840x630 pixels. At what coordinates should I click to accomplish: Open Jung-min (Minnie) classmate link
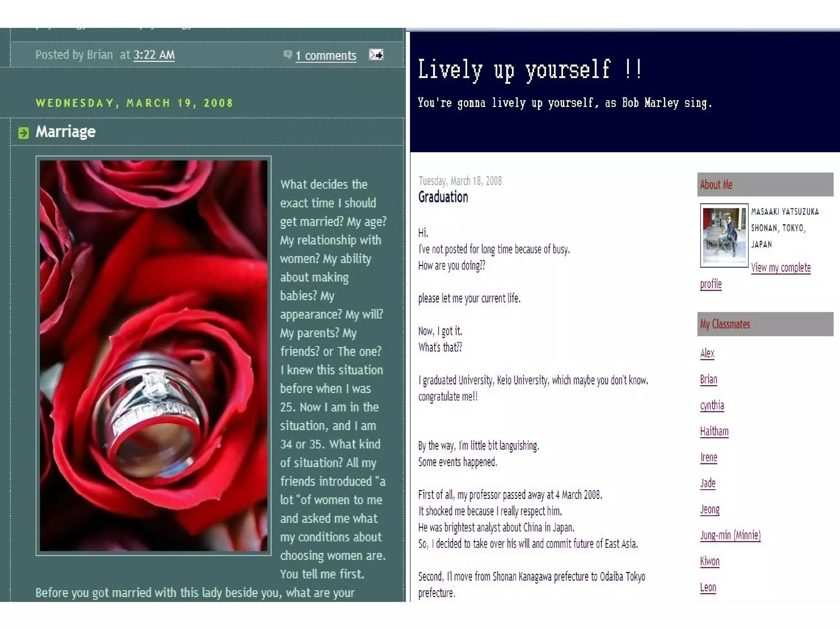730,535
